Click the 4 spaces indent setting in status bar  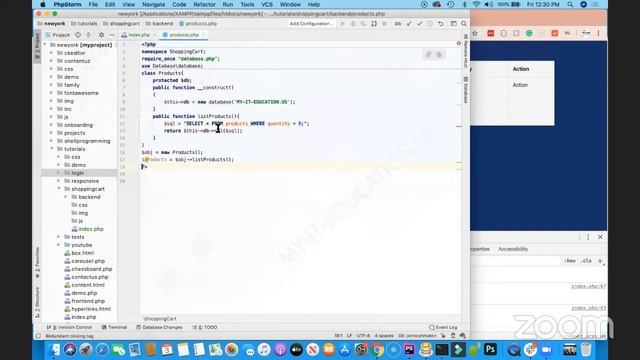pyautogui.click(x=384, y=336)
